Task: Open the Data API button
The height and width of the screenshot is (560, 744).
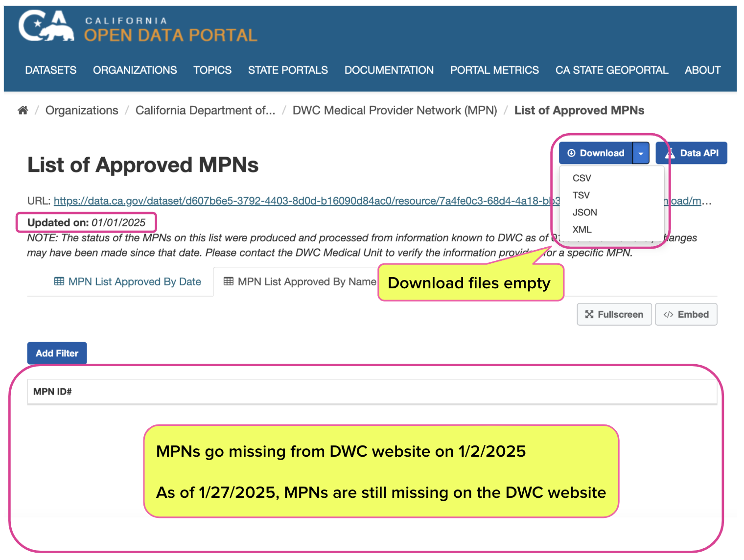Action: pos(691,153)
